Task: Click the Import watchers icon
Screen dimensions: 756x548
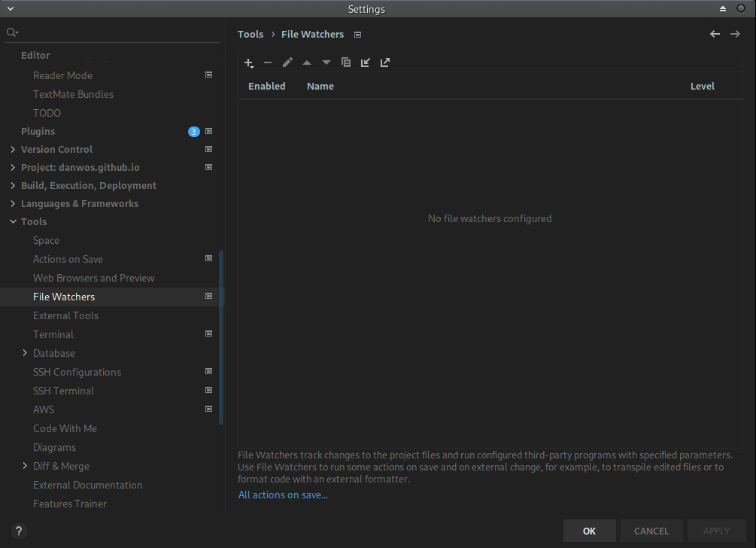Action: (x=366, y=63)
